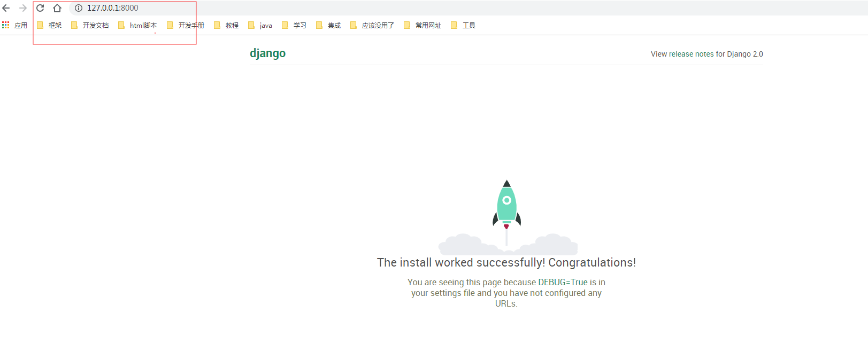
Task: Click the django logo heading
Action: pyautogui.click(x=267, y=53)
